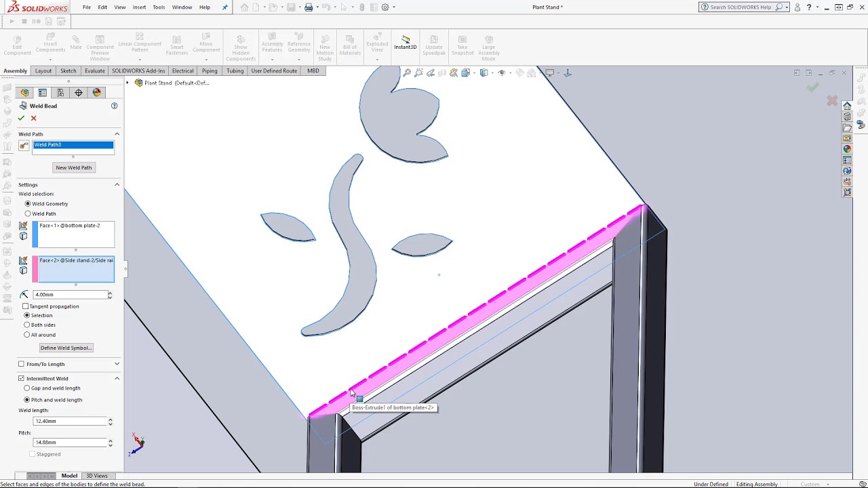Collapse the Weld Path section

coord(117,134)
